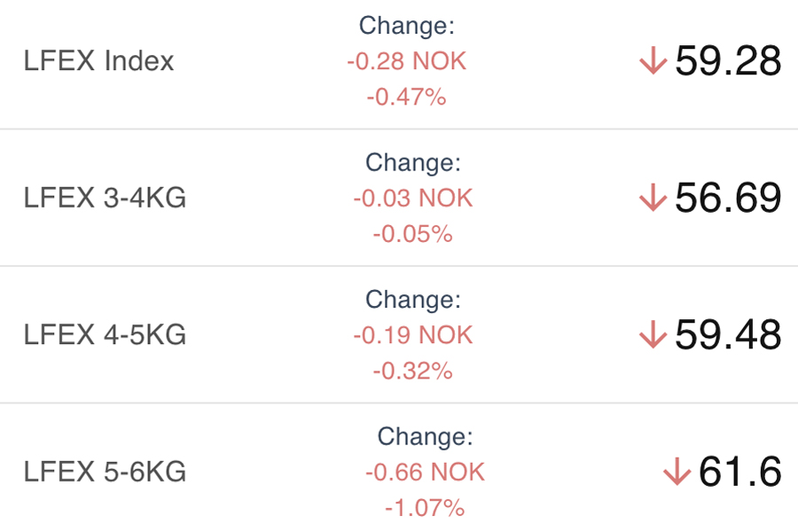Click the 61.6 price value
The width and height of the screenshot is (798, 532).
pyautogui.click(x=739, y=473)
